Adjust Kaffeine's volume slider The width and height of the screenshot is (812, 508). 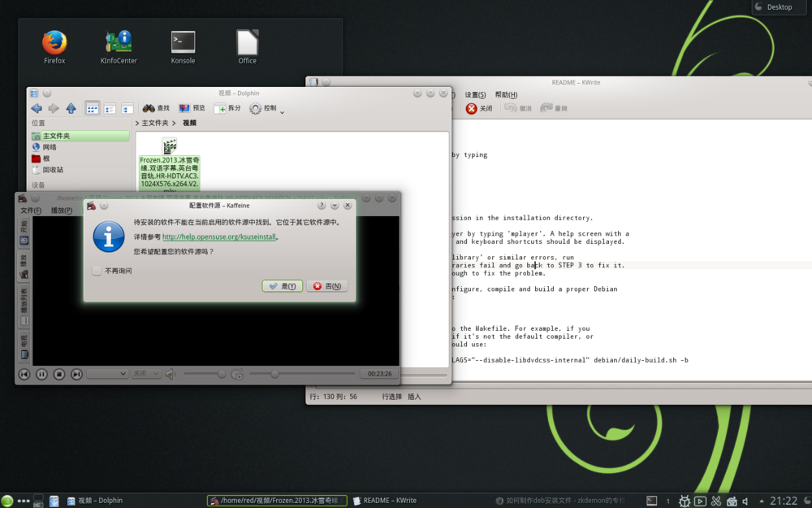205,374
